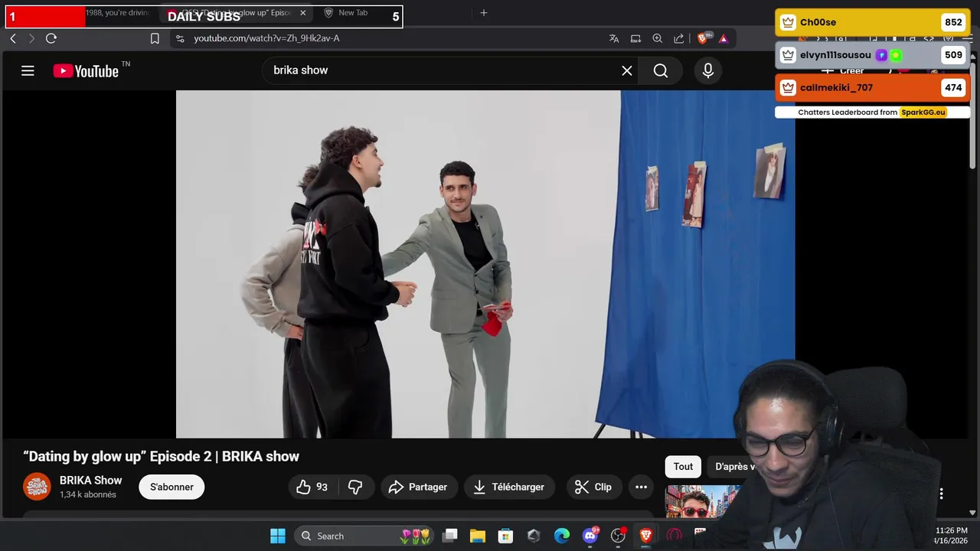Click the Windows taskbar Search box
The width and height of the screenshot is (980, 551).
click(363, 536)
